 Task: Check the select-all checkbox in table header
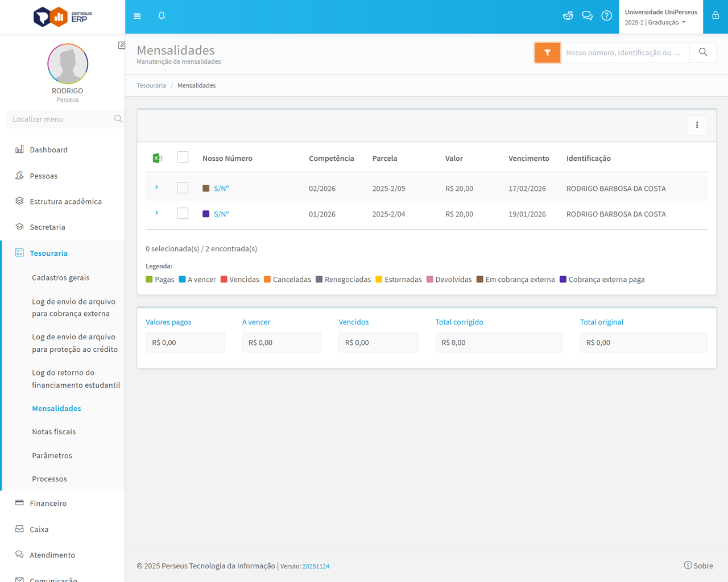pos(183,157)
